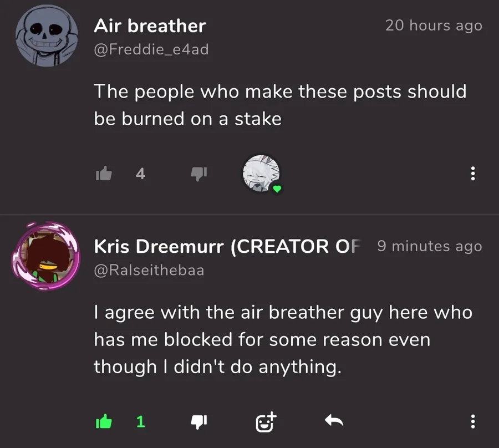Viewport: 499px width, 448px height.
Task: Like Air breather's comment with thumbs up
Action: (x=104, y=174)
